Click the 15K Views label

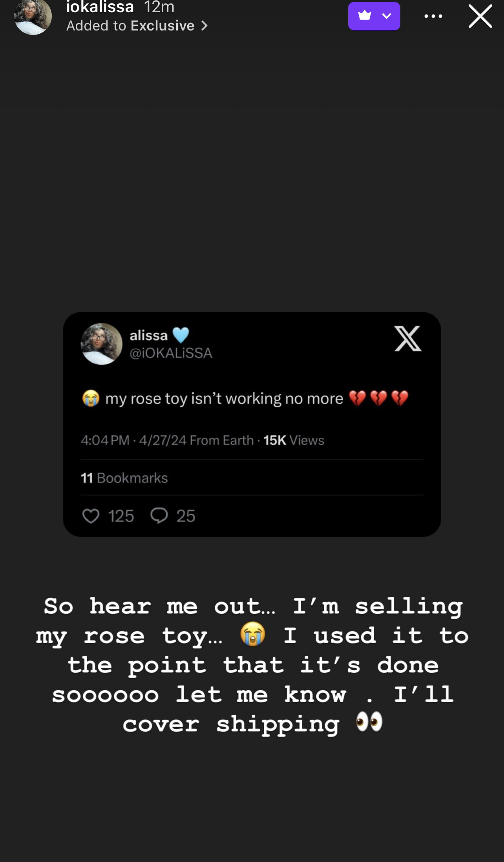294,440
